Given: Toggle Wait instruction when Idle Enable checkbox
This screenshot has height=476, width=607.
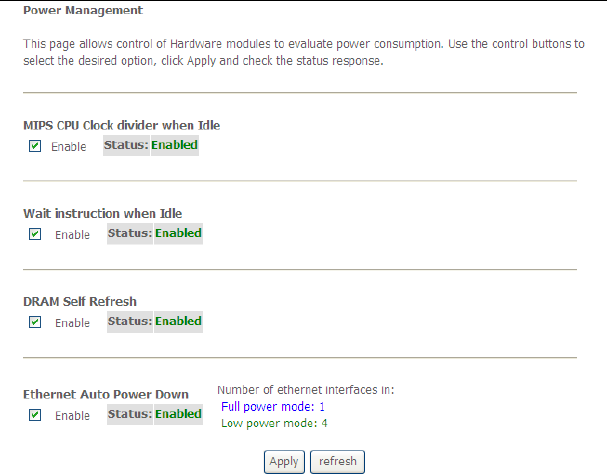Looking at the screenshot, I should 35,234.
